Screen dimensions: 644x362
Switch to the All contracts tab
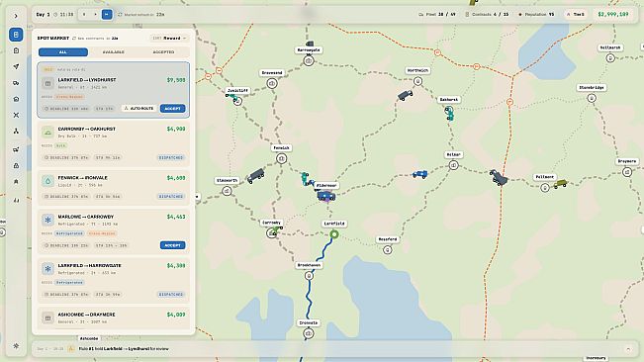point(63,52)
